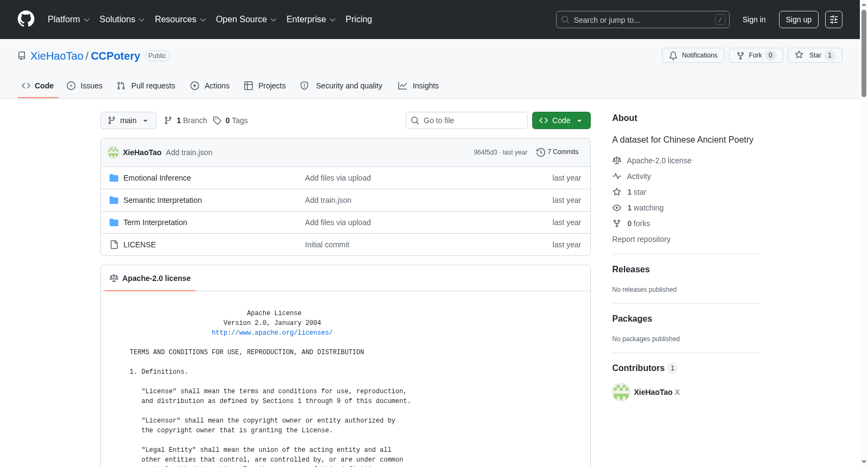Image resolution: width=868 pixels, height=467 pixels.
Task: Click the Report repository link
Action: pos(641,239)
